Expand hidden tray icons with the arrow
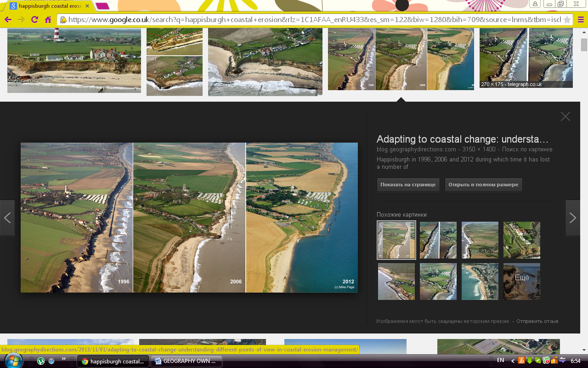 (x=512, y=361)
